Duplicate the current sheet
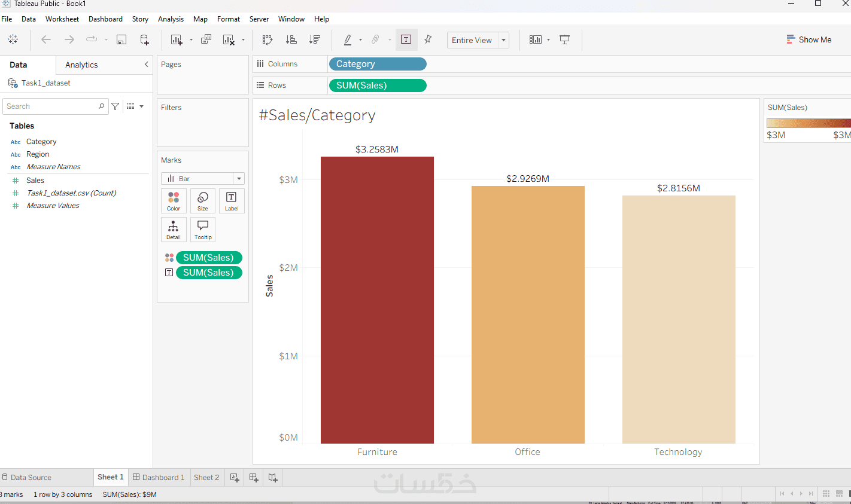The image size is (851, 504). [x=206, y=39]
